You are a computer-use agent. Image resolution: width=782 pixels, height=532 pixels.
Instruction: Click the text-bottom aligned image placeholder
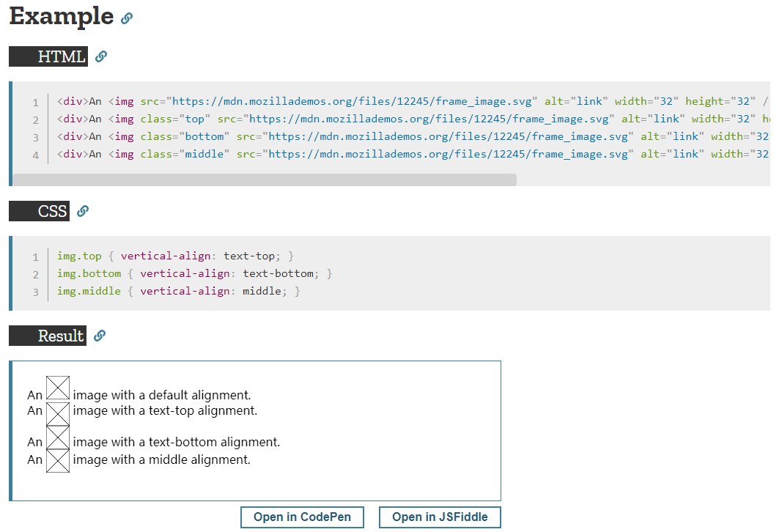click(58, 437)
